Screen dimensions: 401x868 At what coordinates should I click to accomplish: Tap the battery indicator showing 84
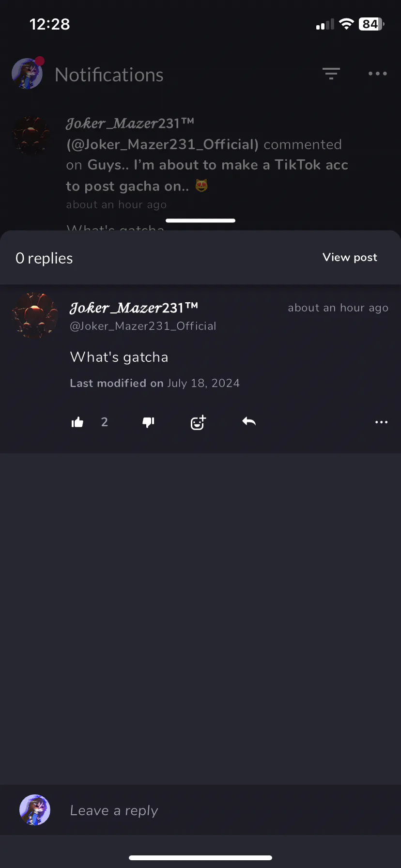(x=371, y=24)
